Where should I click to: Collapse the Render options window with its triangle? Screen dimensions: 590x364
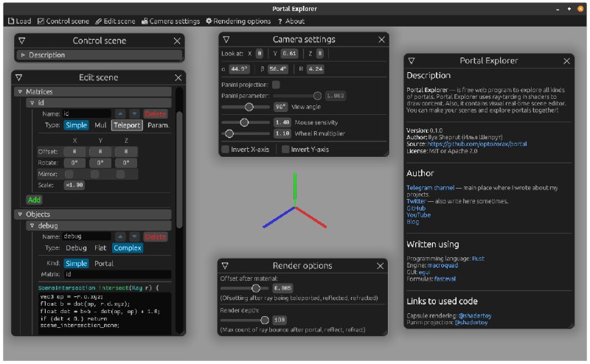[x=225, y=265]
